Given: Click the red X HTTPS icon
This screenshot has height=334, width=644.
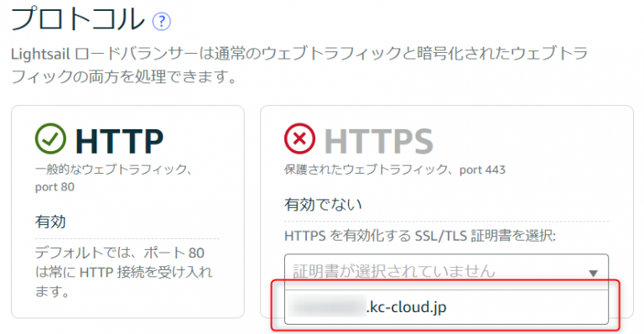Looking at the screenshot, I should coord(300,138).
